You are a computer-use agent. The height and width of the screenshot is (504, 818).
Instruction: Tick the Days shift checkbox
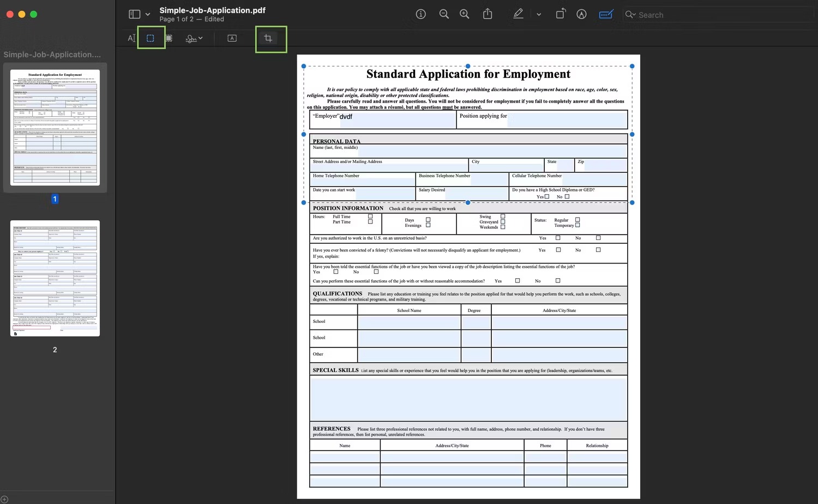click(x=428, y=220)
